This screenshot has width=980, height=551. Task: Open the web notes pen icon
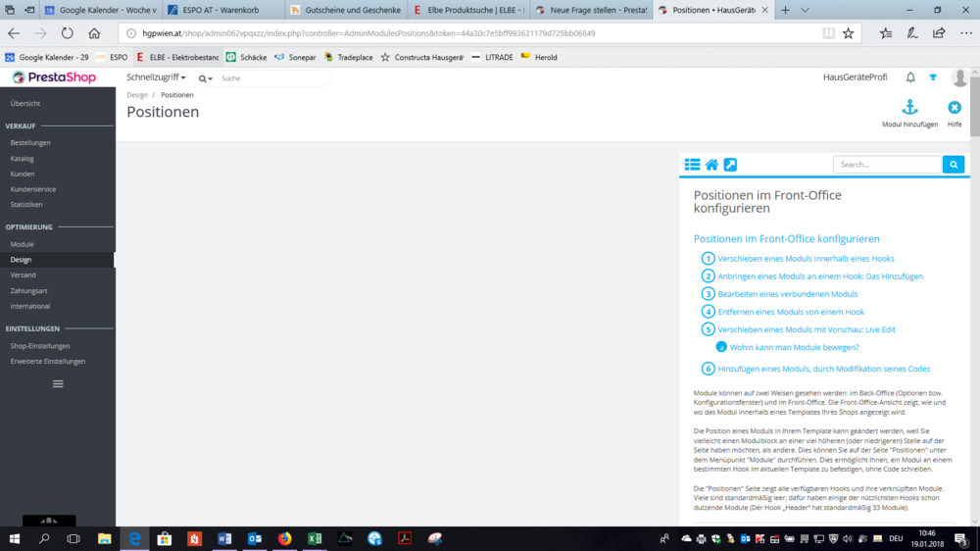[x=912, y=33]
